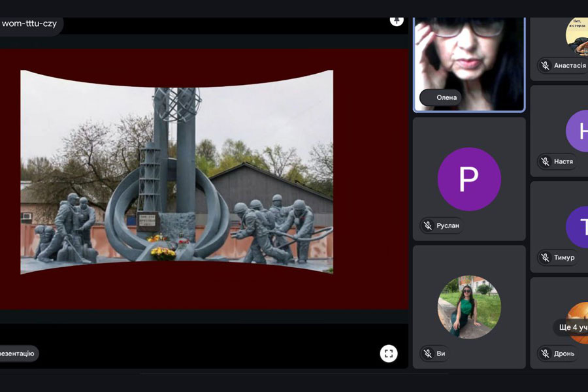Viewport: 588px width, 392px height.
Task: Click the Настя name label
Action: point(563,161)
